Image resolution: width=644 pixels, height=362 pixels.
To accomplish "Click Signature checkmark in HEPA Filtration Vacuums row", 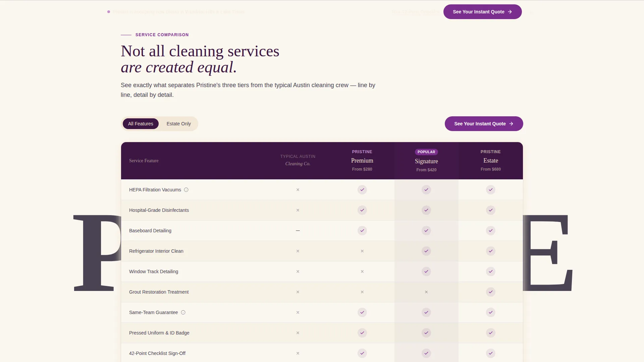I will point(426,190).
